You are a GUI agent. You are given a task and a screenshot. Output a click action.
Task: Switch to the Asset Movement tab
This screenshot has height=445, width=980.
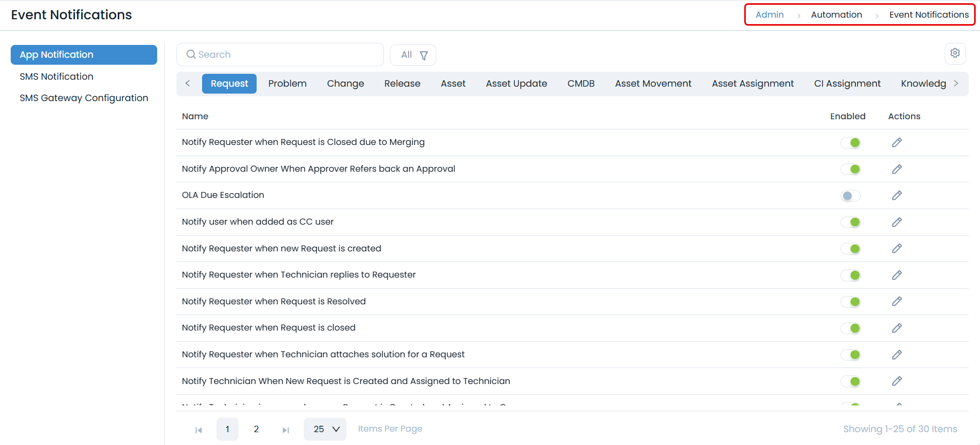tap(653, 83)
